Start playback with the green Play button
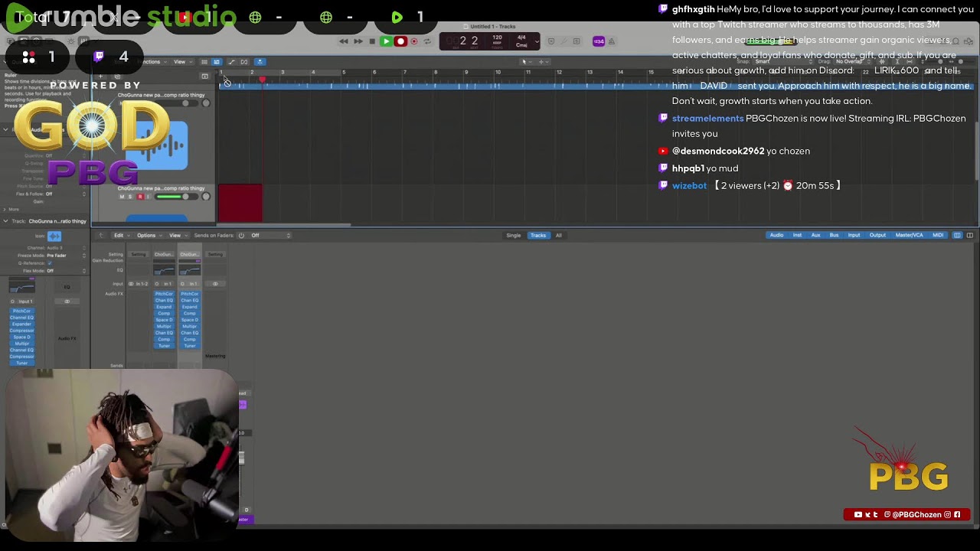The width and height of the screenshot is (980, 551). [386, 41]
